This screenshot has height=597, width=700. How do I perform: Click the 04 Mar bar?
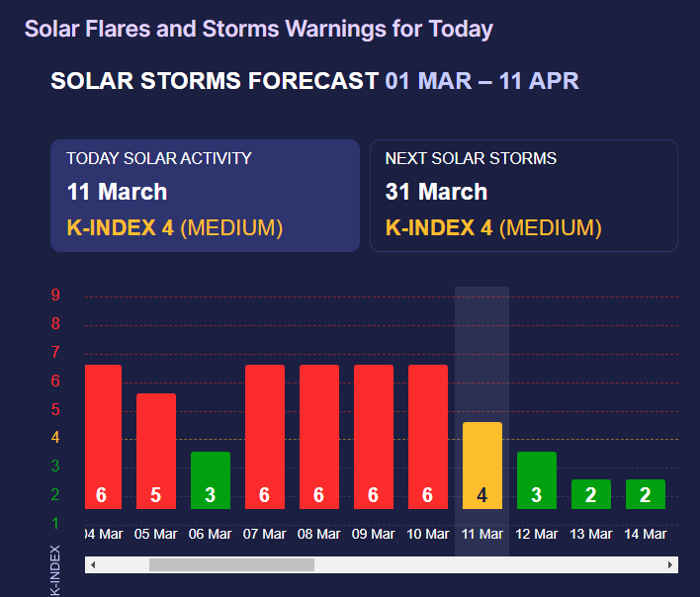(x=103, y=437)
